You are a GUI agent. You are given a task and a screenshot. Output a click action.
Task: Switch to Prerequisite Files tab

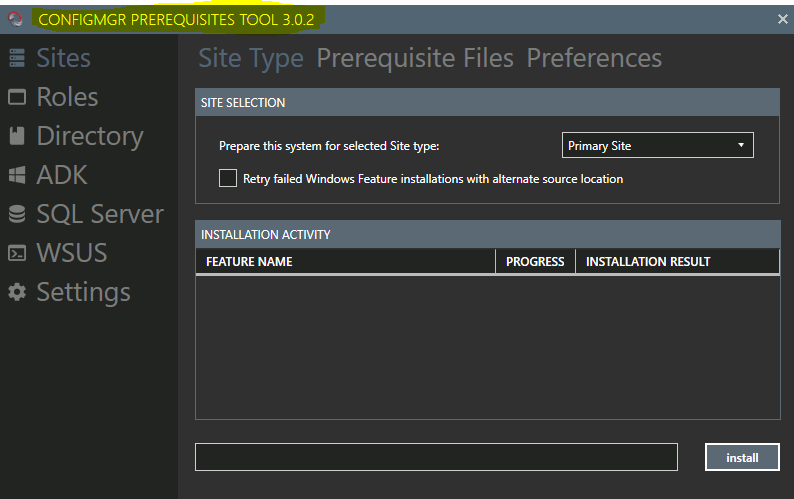(415, 59)
